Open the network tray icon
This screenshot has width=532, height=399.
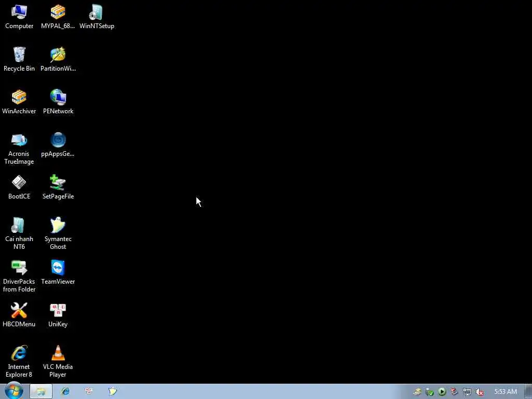467,392
